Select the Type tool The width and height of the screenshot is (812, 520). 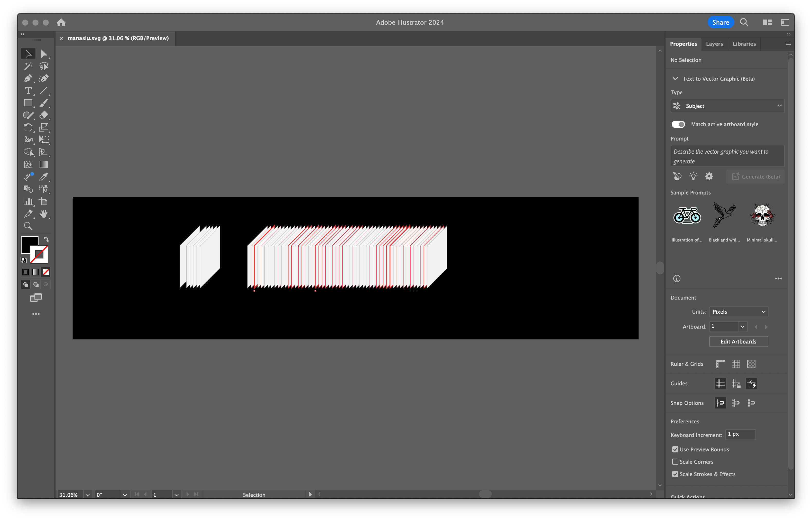tap(28, 90)
